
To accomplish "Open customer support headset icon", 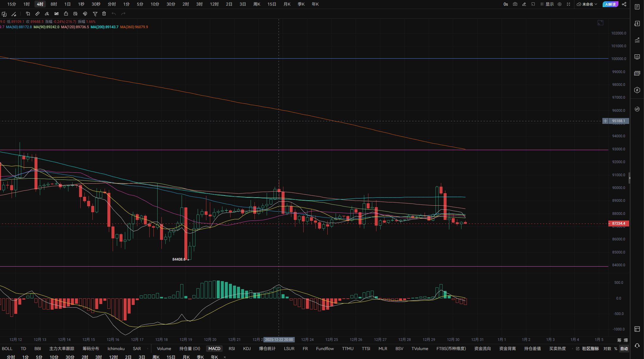I will [637, 346].
